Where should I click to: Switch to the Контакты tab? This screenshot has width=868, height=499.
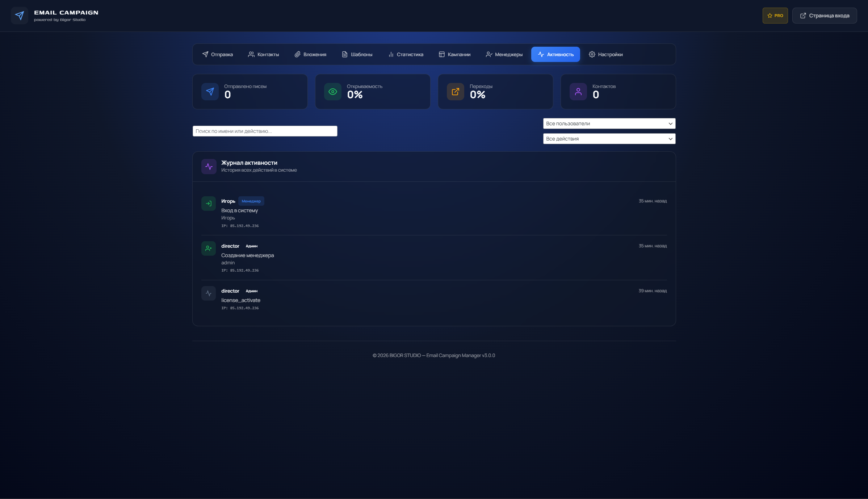tap(264, 54)
